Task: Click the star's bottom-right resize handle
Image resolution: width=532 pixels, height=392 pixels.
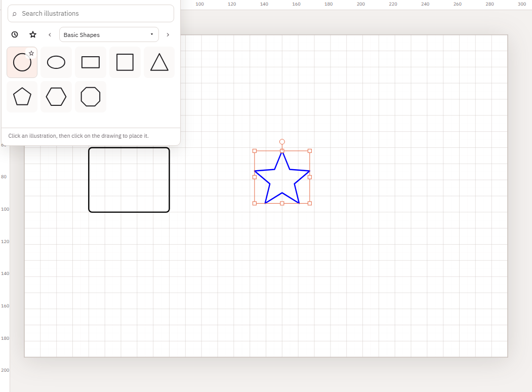Action: pos(310,203)
